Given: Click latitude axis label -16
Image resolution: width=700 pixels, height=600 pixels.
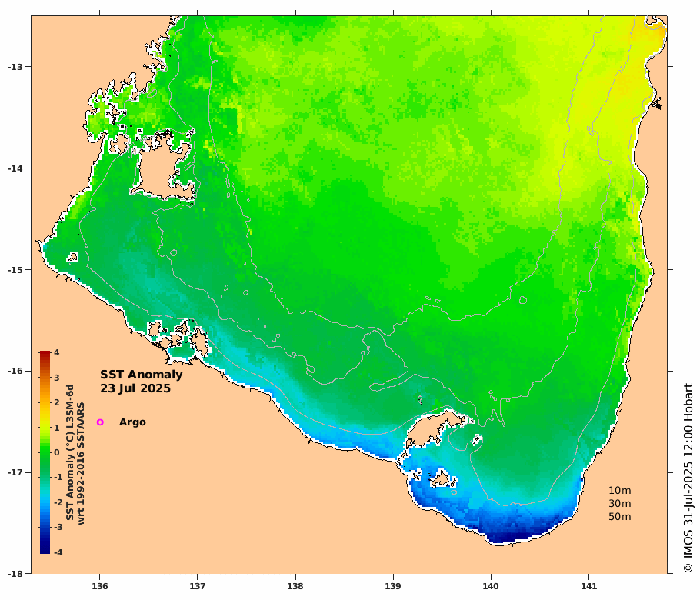Looking at the screenshot, I should click(x=15, y=371).
